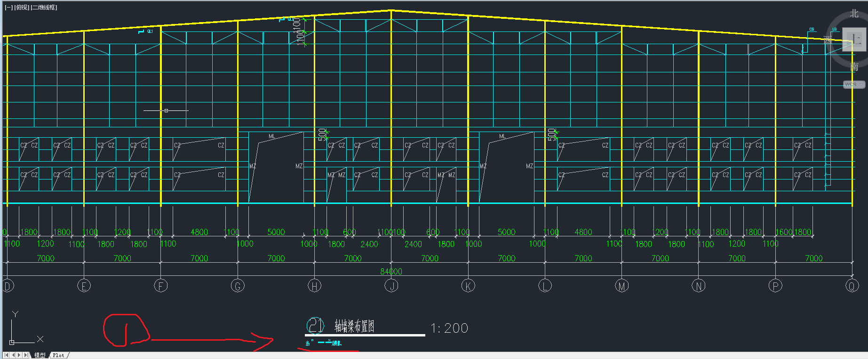The height and width of the screenshot is (359, 868).
Task: Click 西 on the ViewCube compass
Action: (x=828, y=40)
